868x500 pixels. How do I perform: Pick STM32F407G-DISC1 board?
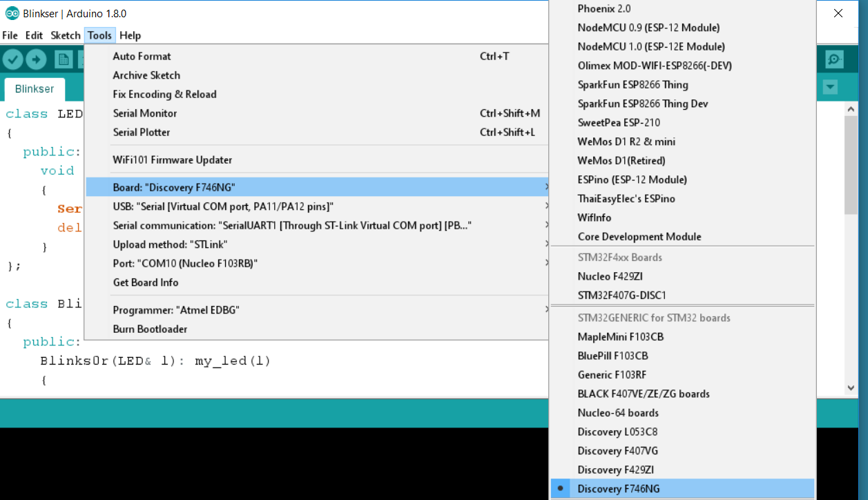pos(682,295)
